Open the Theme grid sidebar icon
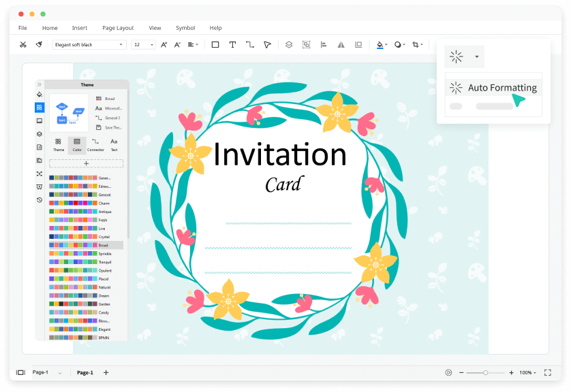 pyautogui.click(x=40, y=108)
